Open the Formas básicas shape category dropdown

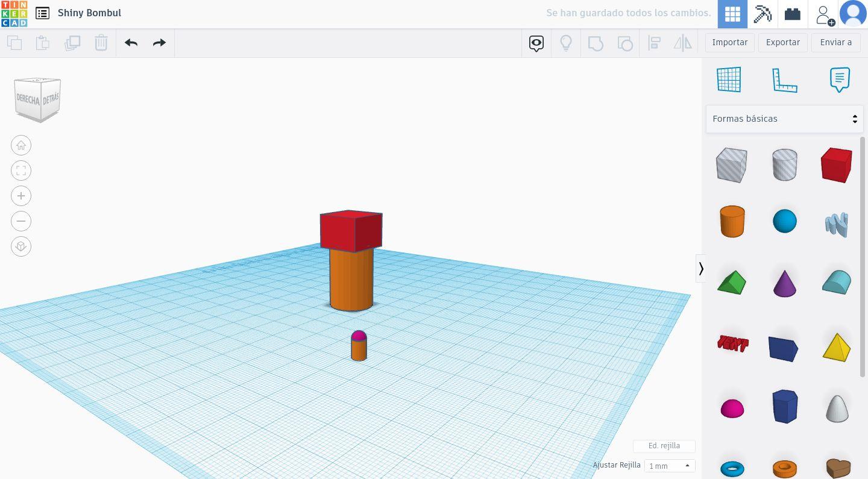pyautogui.click(x=784, y=119)
